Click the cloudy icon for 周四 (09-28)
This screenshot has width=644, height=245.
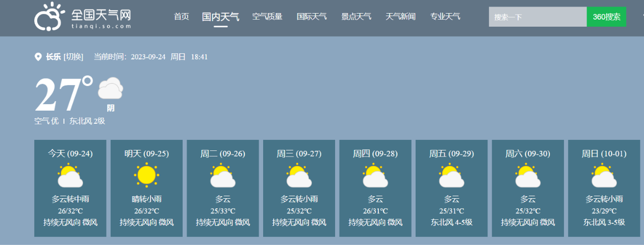point(375,176)
